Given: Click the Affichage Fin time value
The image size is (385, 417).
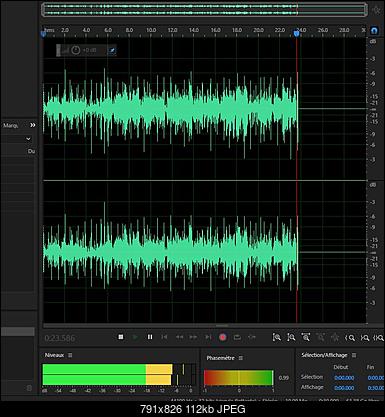Looking at the screenshot, I should (376, 388).
